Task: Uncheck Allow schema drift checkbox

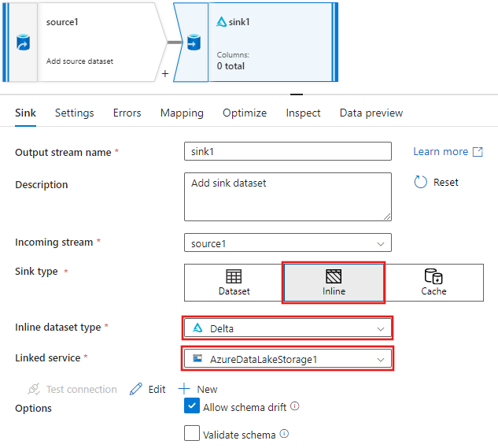Action: click(x=192, y=405)
